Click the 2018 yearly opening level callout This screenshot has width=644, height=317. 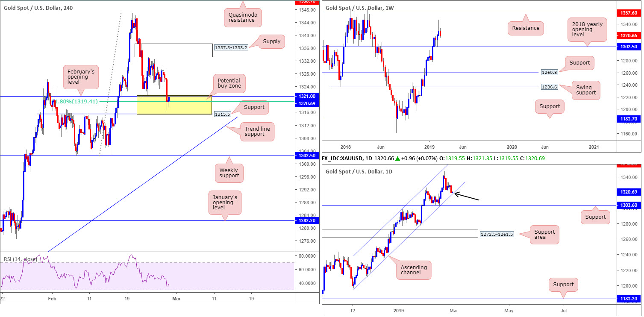pyautogui.click(x=588, y=30)
